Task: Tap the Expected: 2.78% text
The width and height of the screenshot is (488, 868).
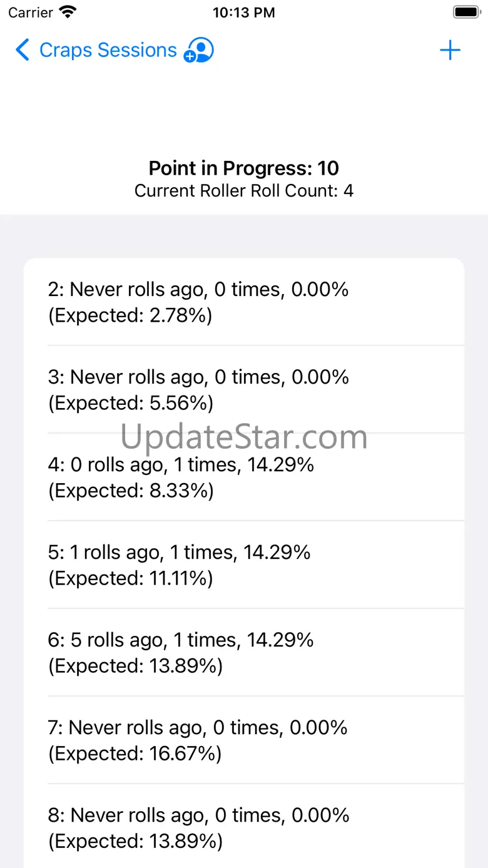Action: (x=130, y=315)
